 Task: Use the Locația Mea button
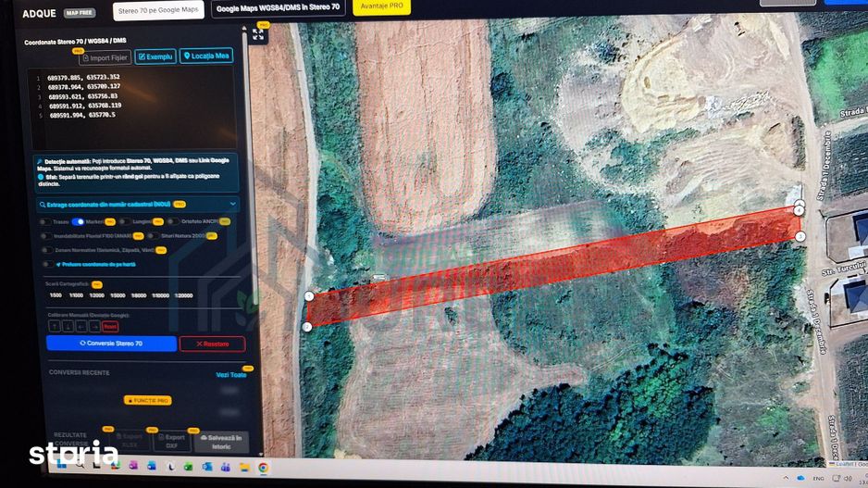pyautogui.click(x=206, y=56)
